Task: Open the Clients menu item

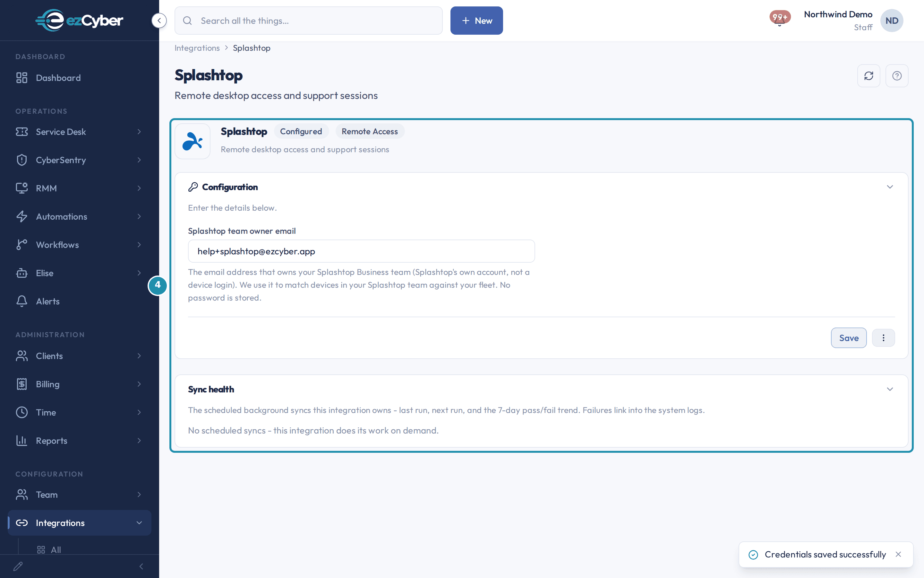Action: point(80,356)
